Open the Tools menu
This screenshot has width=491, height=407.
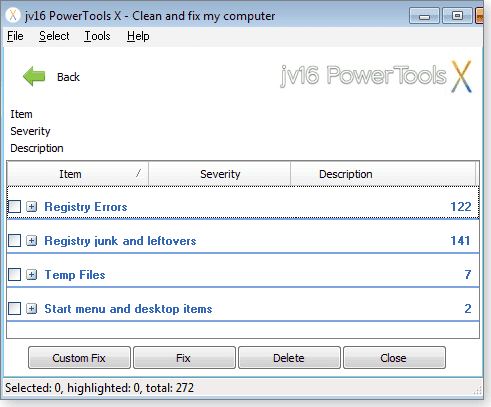pyautogui.click(x=97, y=36)
